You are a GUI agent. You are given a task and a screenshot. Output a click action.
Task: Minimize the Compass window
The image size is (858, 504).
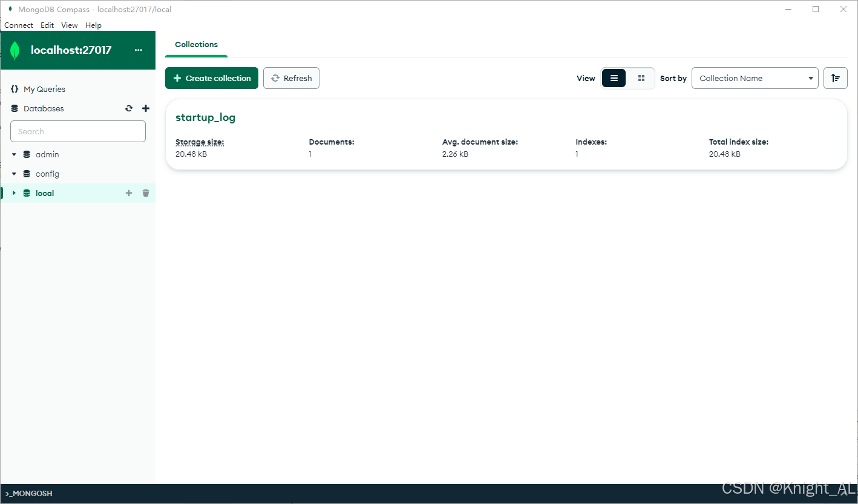(788, 9)
